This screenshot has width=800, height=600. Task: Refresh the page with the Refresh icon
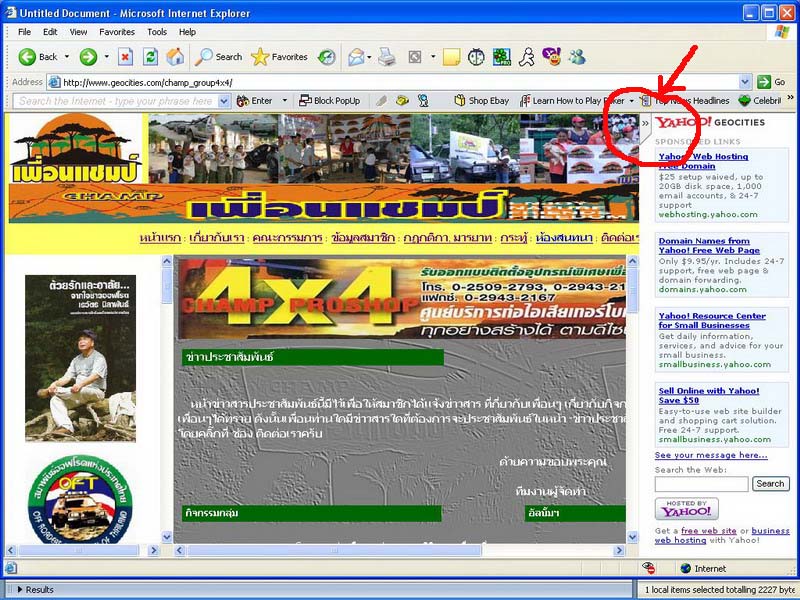coord(150,57)
